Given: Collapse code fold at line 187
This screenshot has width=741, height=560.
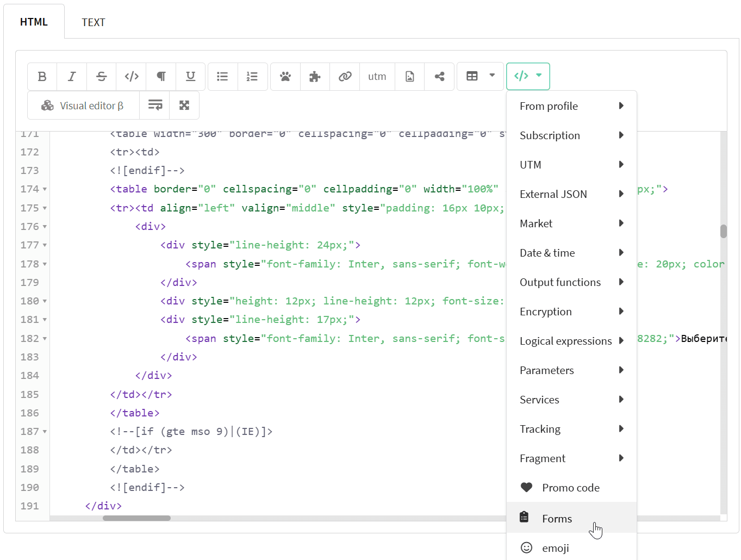Looking at the screenshot, I should pos(45,432).
